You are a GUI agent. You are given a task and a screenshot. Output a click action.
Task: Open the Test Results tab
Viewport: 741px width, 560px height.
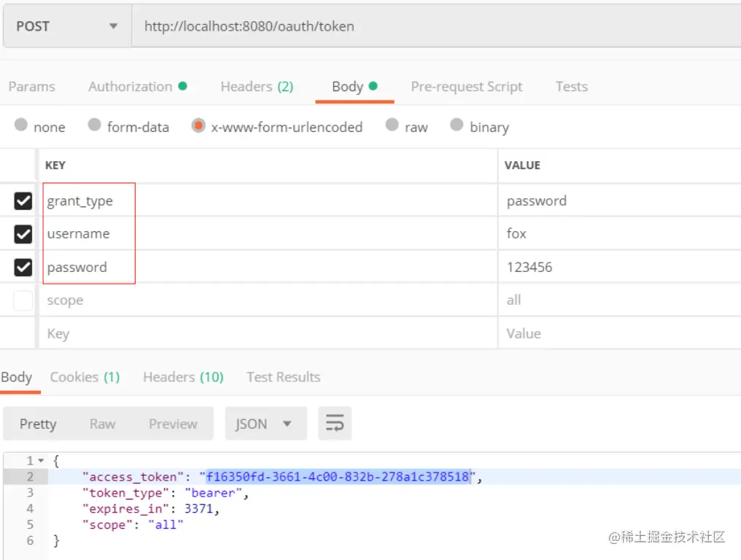click(x=284, y=377)
